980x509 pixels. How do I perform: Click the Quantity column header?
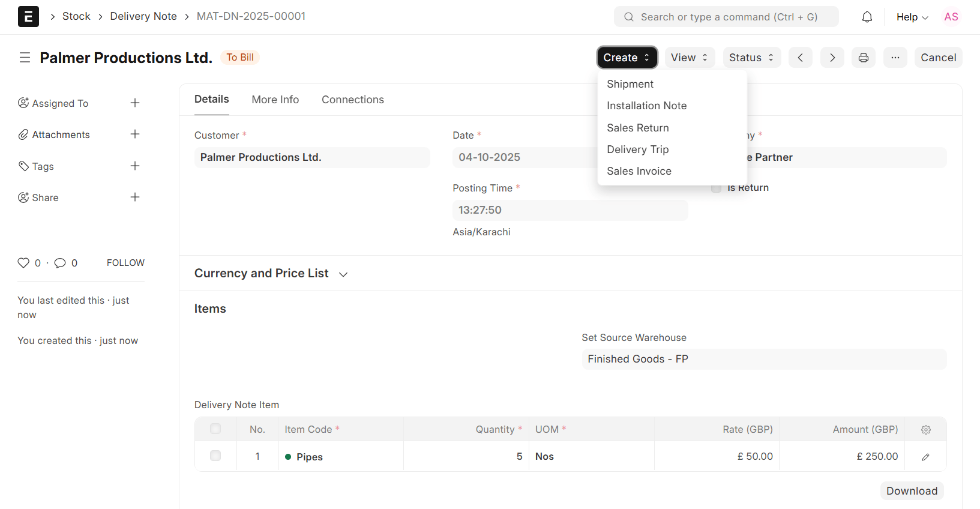pos(466,429)
